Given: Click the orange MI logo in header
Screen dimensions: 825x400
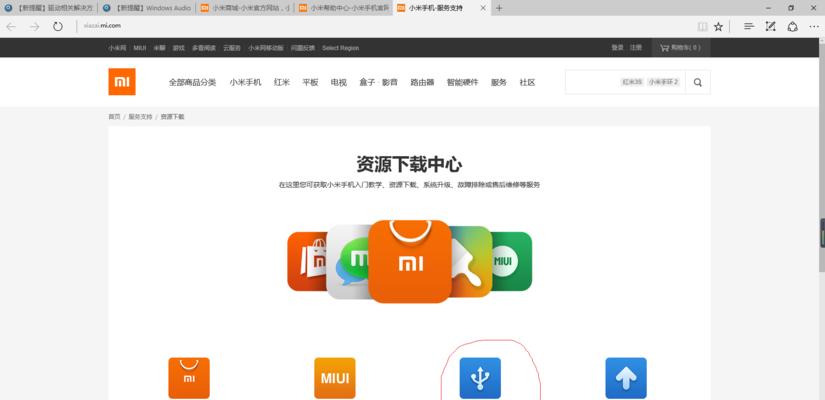Looking at the screenshot, I should click(122, 82).
